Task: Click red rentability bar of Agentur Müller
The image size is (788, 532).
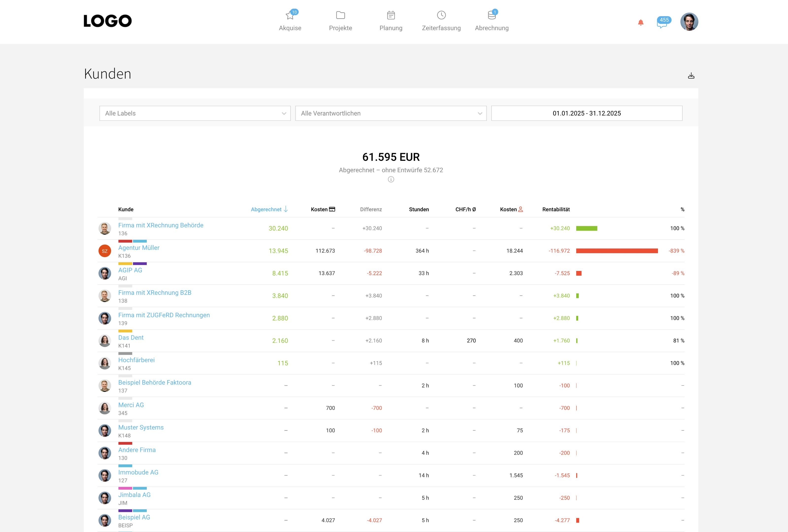Action: point(617,251)
